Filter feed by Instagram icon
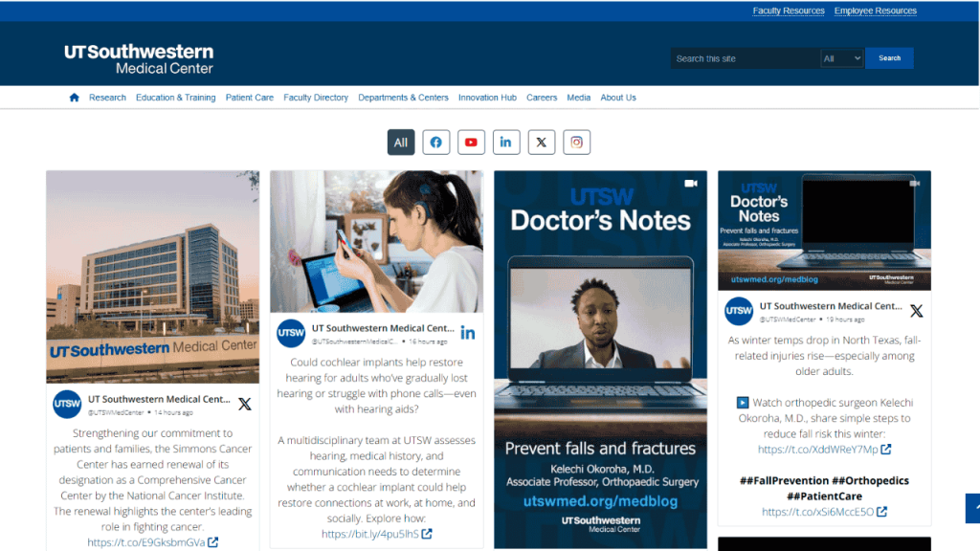The width and height of the screenshot is (980, 551). tap(576, 143)
